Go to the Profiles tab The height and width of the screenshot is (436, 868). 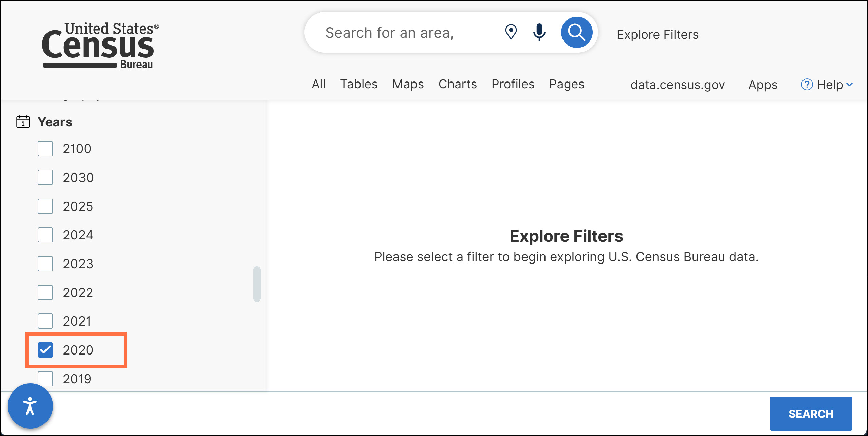(513, 84)
